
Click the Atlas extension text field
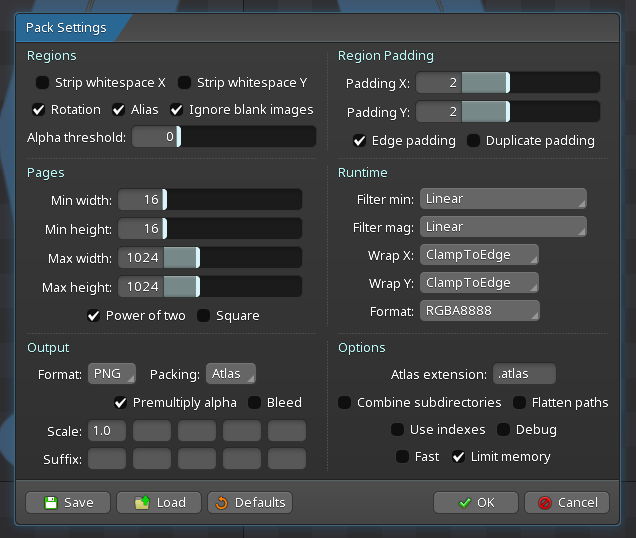524,374
